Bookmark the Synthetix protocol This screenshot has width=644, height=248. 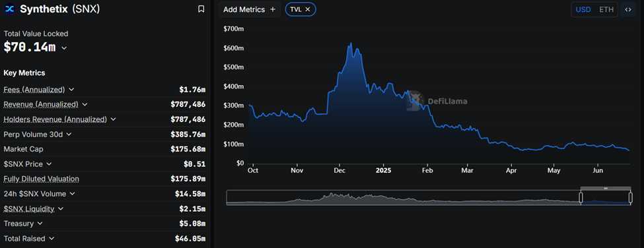click(x=201, y=9)
